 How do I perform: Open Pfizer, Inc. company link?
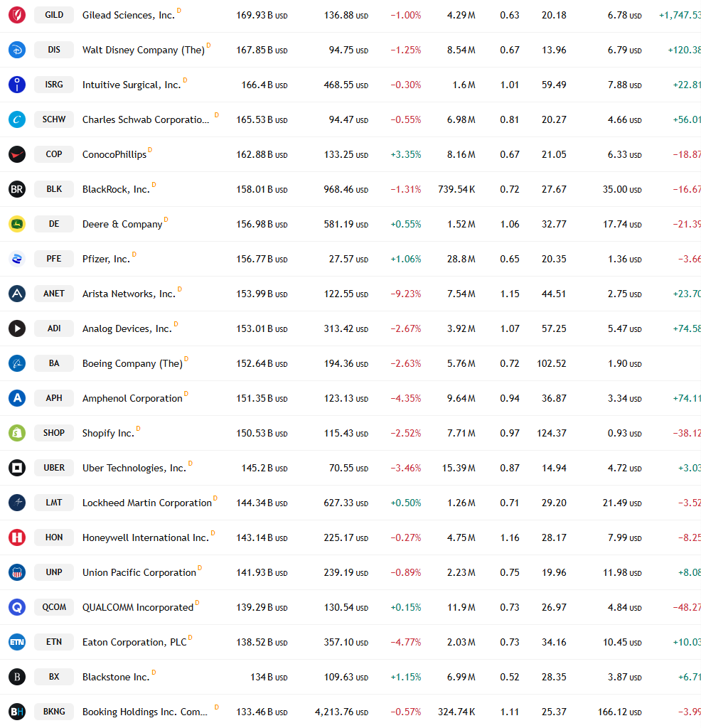coord(106,259)
